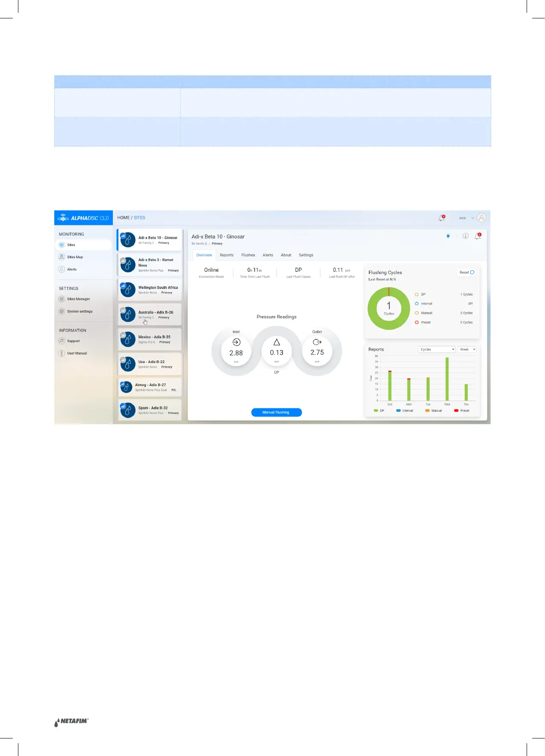Switch to the Alerts tab
Screen dimensions: 545x756
tap(268, 255)
